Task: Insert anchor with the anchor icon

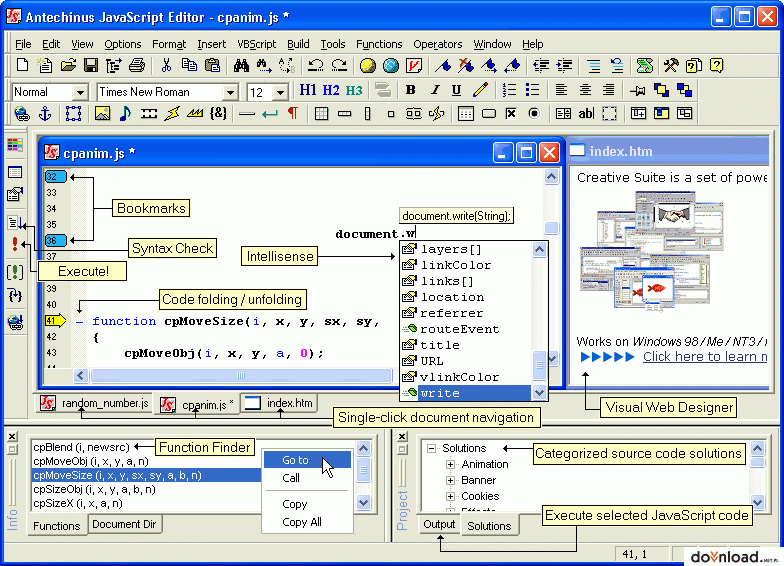Action: (x=45, y=114)
